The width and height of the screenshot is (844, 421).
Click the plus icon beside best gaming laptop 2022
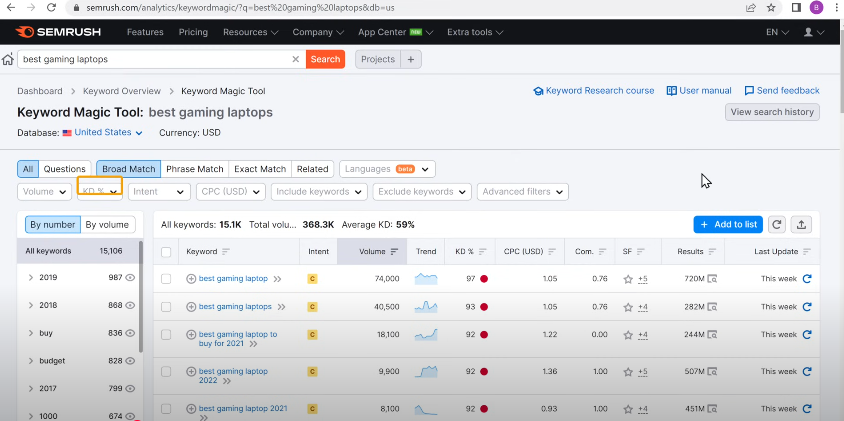tap(191, 371)
